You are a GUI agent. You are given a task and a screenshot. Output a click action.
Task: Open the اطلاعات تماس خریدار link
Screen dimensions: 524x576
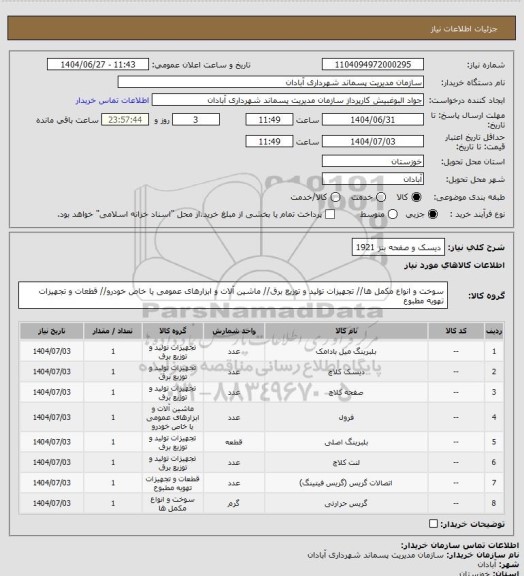(112, 101)
